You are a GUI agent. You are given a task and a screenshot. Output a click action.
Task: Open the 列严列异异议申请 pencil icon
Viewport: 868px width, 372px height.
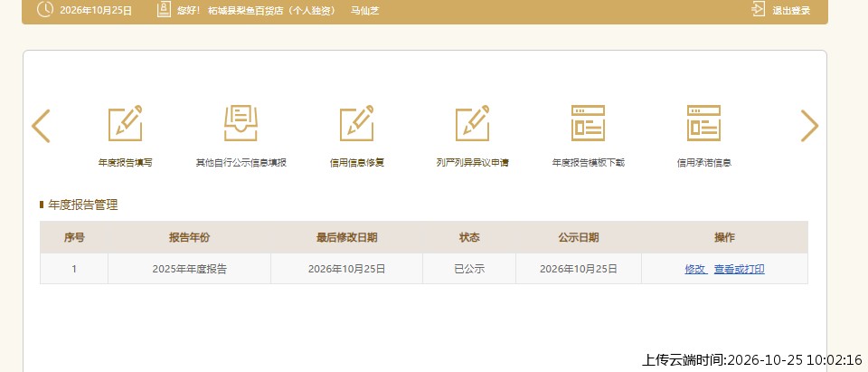pos(472,123)
